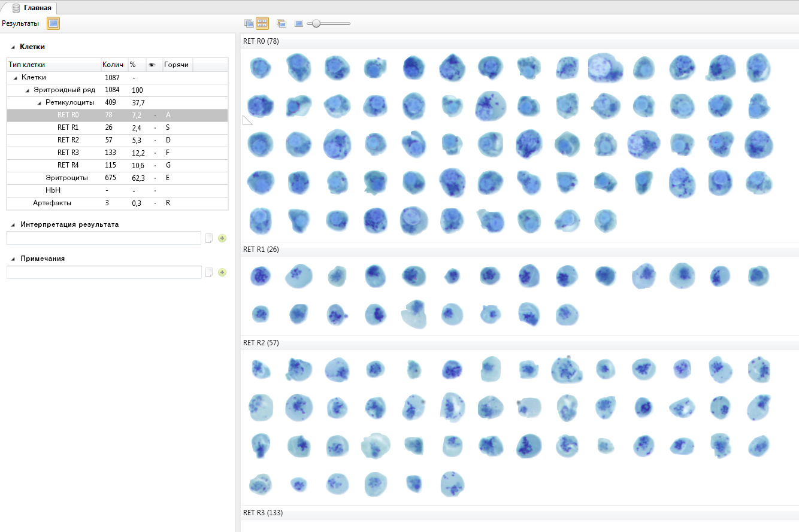The width and height of the screenshot is (799, 532).
Task: Collapse the Интерпретация результата section
Action: (13, 225)
